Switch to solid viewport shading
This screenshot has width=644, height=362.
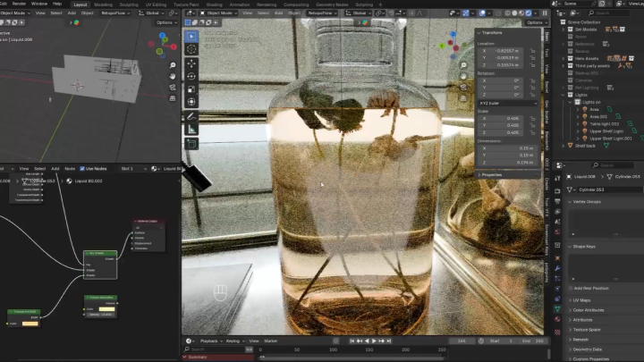(x=514, y=13)
